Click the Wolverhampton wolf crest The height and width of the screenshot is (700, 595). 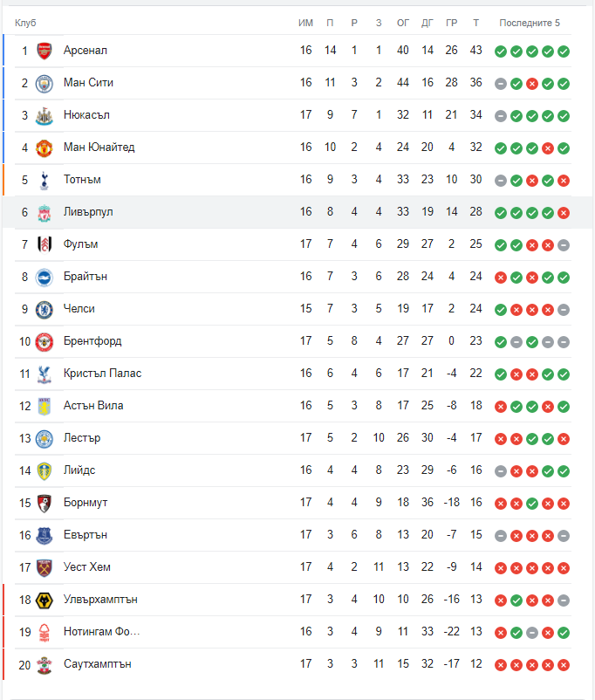[44, 600]
